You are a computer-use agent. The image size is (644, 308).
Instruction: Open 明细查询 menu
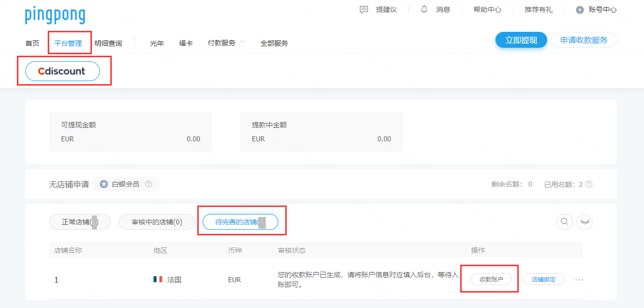click(108, 43)
